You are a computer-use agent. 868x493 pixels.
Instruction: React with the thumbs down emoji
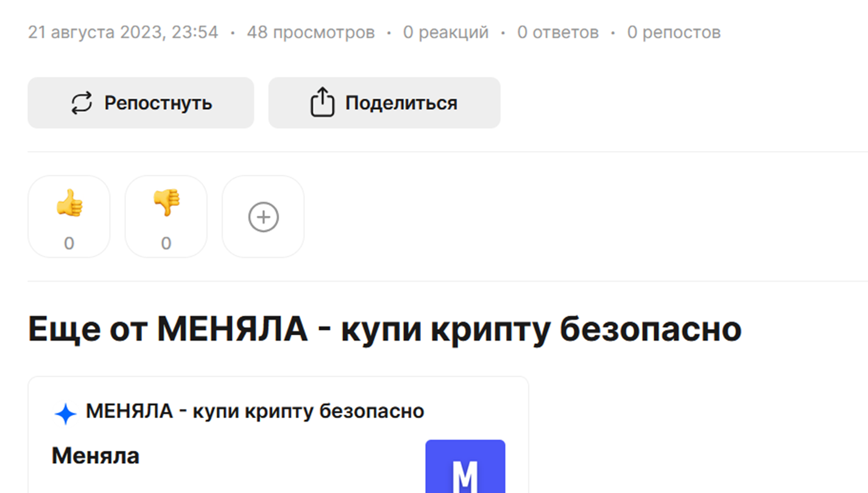coord(166,216)
